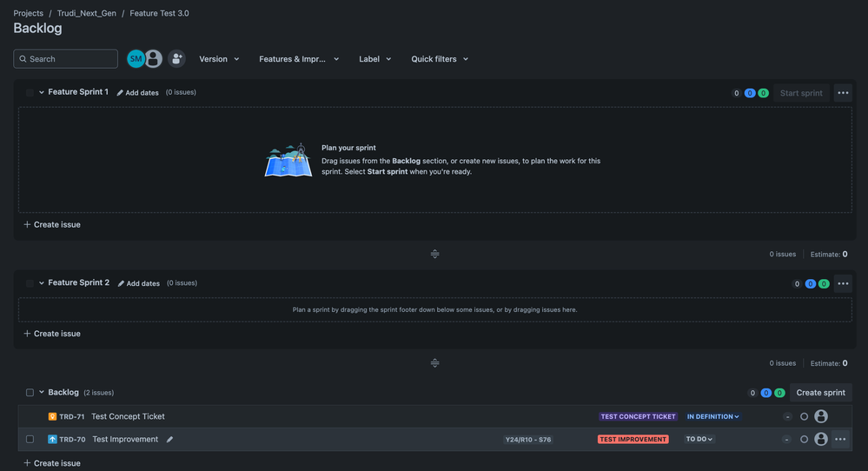Click the SM user avatar filter

click(136, 59)
